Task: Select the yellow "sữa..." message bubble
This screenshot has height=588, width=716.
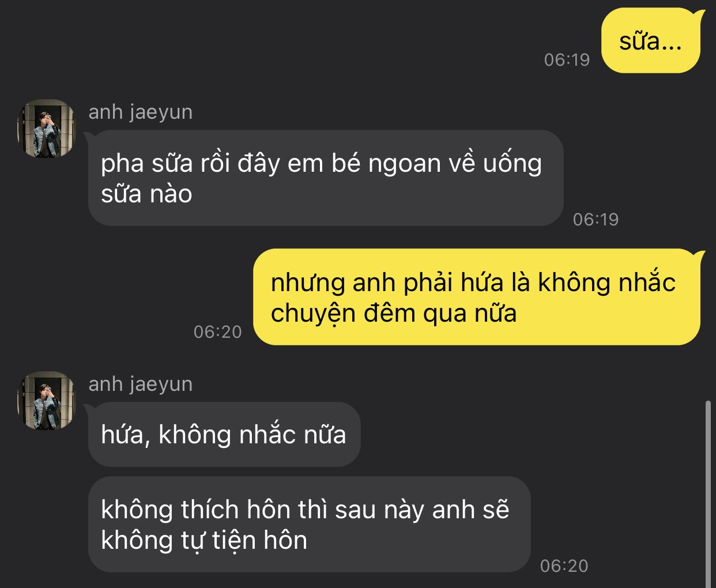Action: [x=651, y=41]
